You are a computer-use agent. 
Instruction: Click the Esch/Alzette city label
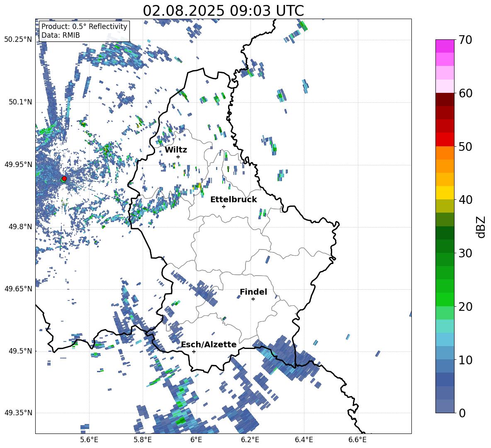(209, 344)
